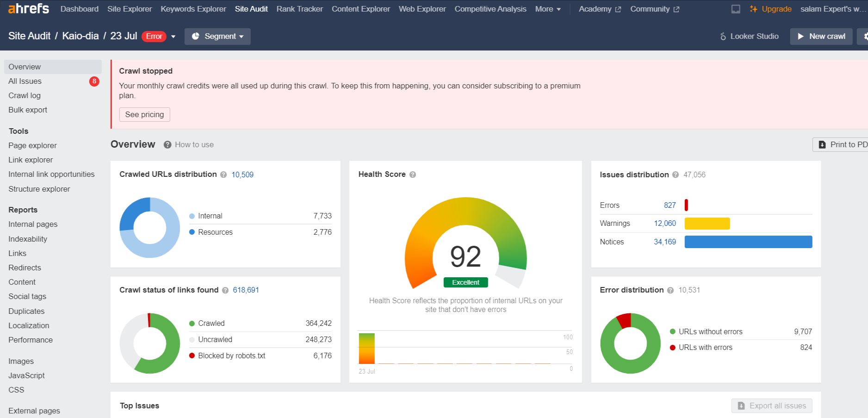Viewport: 868px width, 418px height.
Task: Open Structure explorer
Action: click(39, 189)
